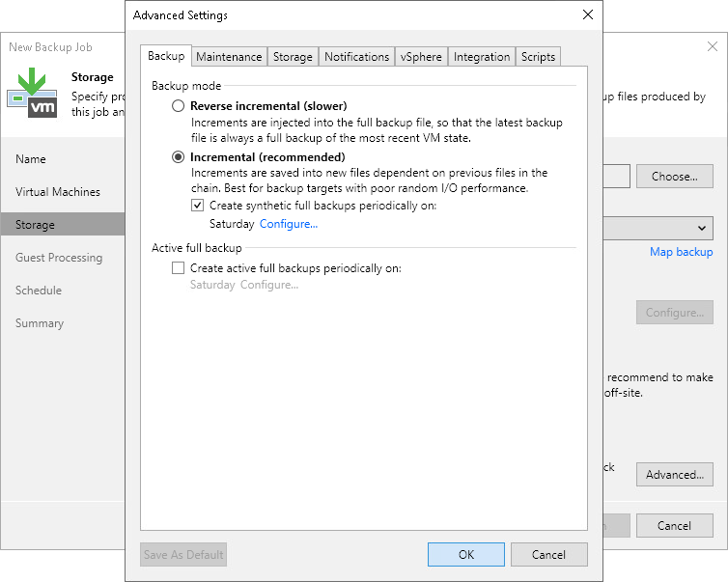Click Cancel in New Backup Job window
The height and width of the screenshot is (582, 728).
(675, 525)
